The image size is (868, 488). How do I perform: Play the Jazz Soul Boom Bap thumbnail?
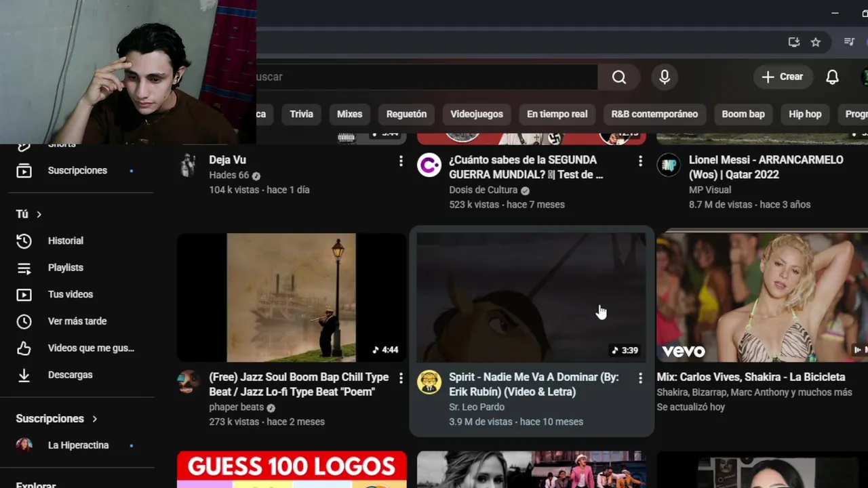(x=292, y=298)
